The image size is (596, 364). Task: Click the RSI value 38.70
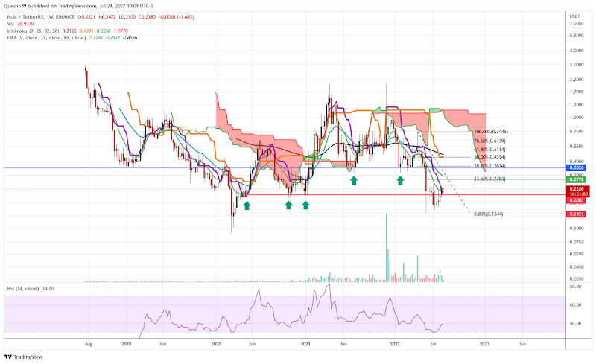pos(48,289)
